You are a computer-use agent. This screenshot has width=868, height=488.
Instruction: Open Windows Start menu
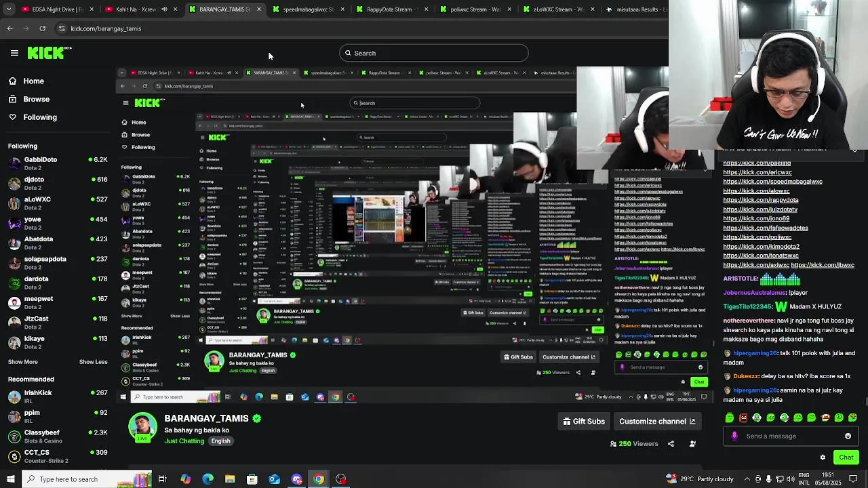[10, 479]
